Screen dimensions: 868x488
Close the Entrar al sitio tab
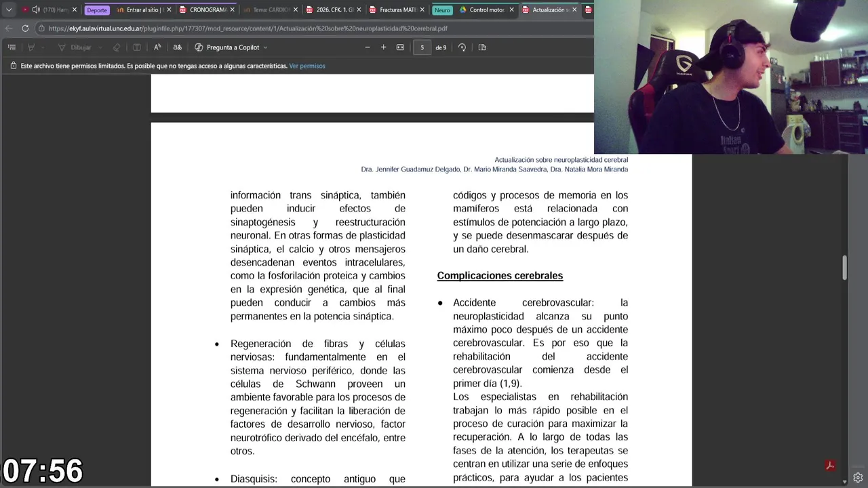pos(169,9)
